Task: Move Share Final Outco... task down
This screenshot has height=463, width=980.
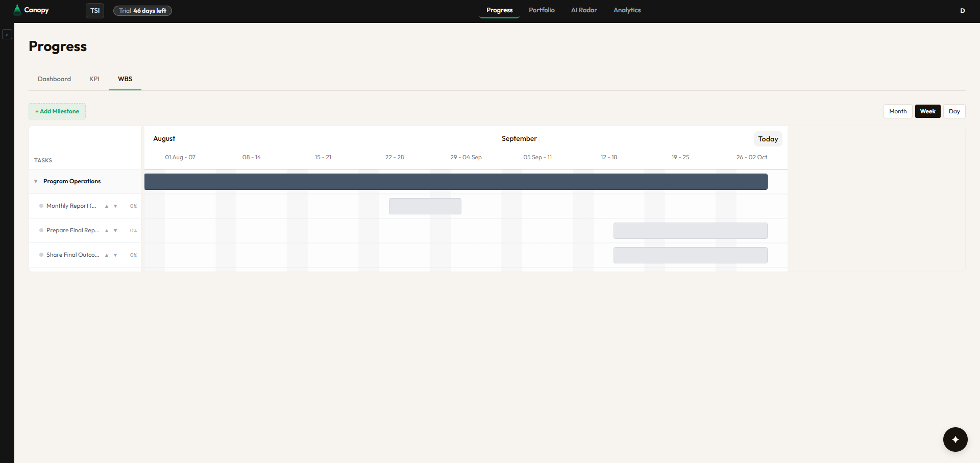Action: click(115, 255)
